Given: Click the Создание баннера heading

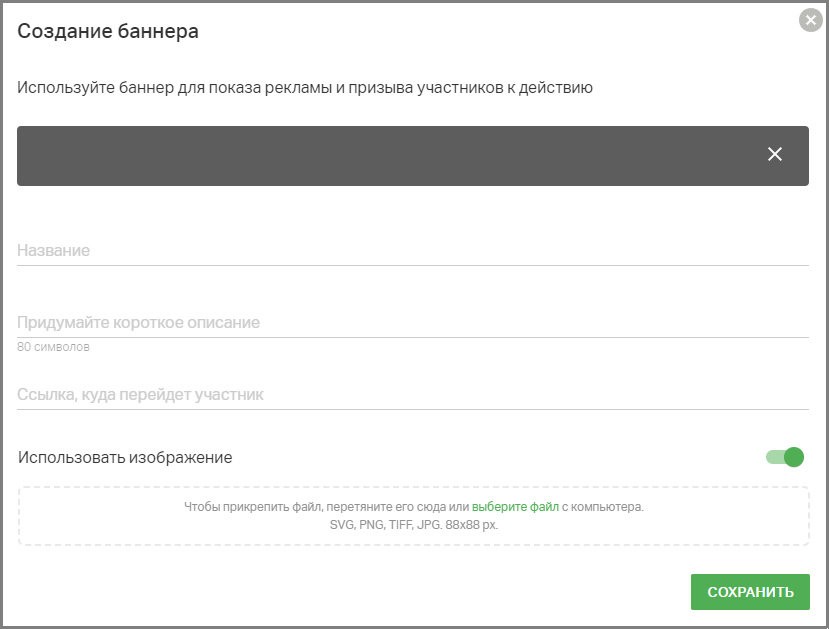Looking at the screenshot, I should (x=108, y=31).
